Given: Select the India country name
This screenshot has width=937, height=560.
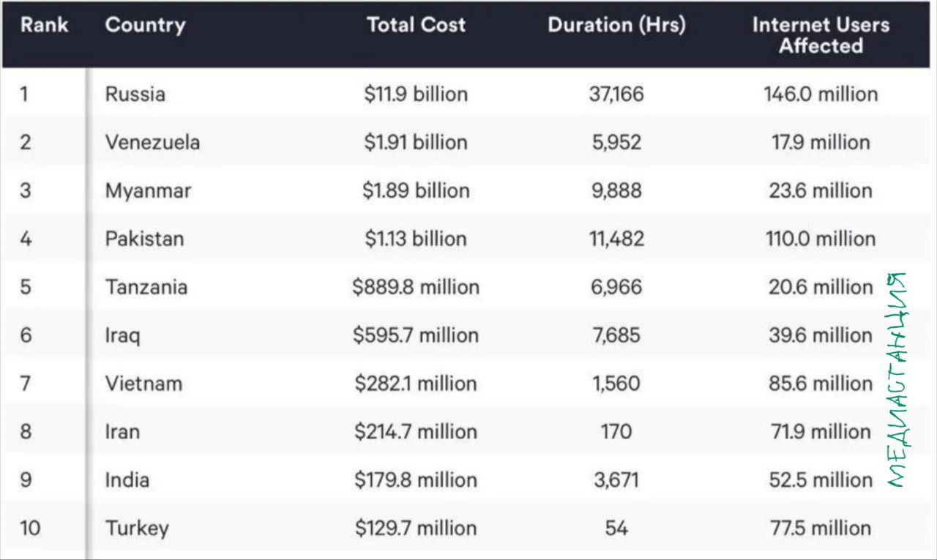Looking at the screenshot, I should [x=127, y=480].
